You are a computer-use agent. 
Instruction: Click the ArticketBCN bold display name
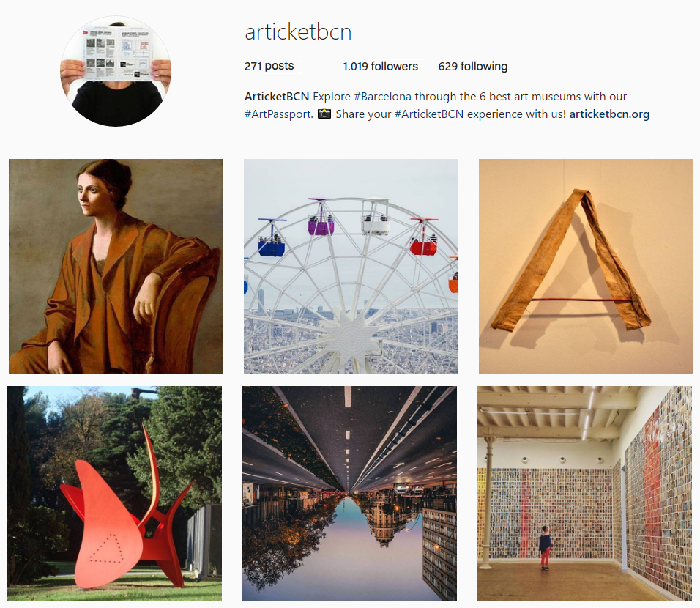(277, 97)
